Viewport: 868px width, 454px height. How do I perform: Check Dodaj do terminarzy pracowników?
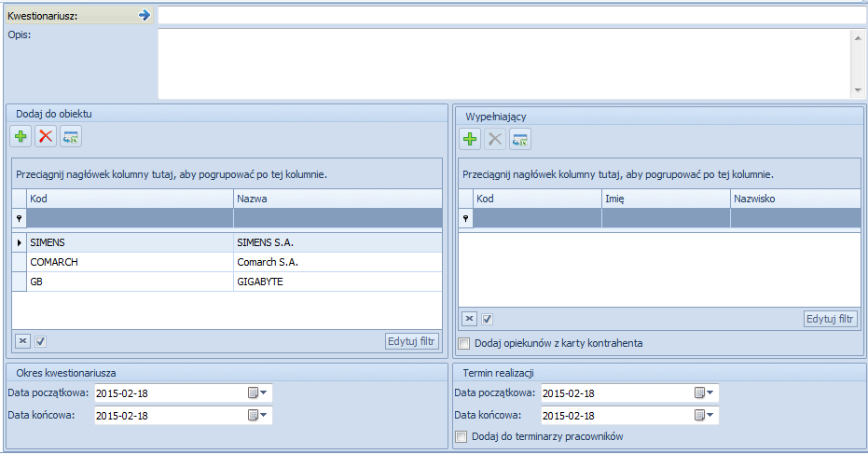click(x=462, y=437)
